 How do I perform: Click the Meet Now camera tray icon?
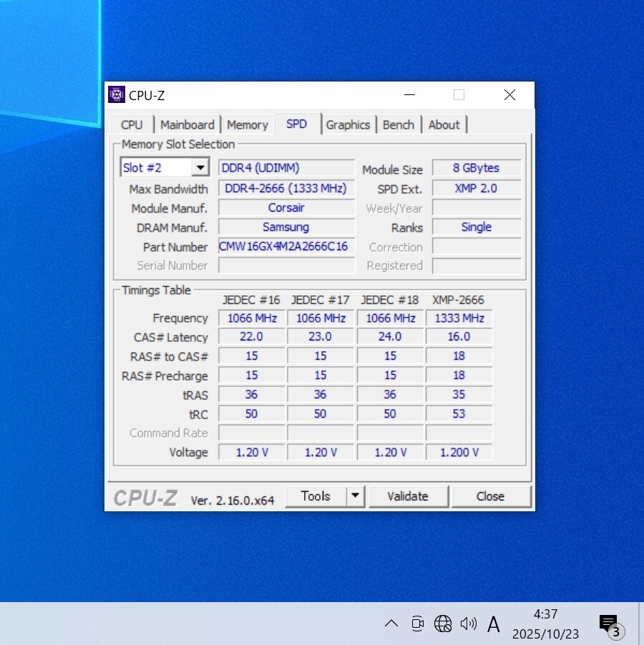[417, 624]
